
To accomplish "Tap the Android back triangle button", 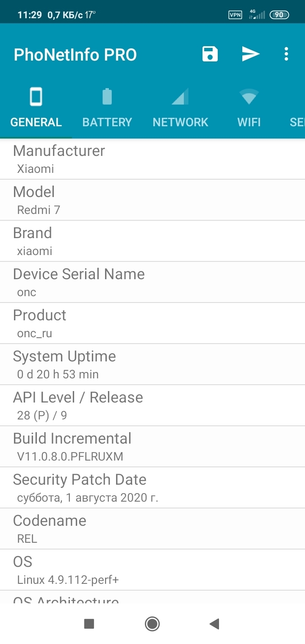I will point(214,624).
